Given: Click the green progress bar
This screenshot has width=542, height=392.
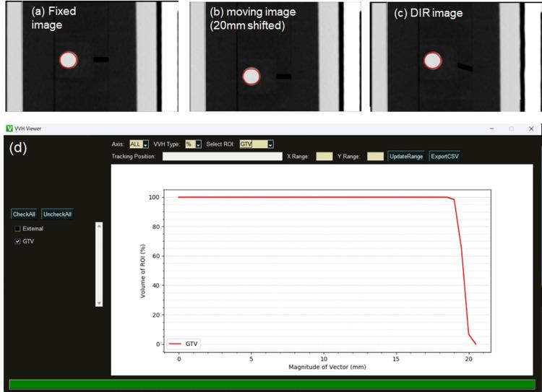Looking at the screenshot, I should coord(271,384).
